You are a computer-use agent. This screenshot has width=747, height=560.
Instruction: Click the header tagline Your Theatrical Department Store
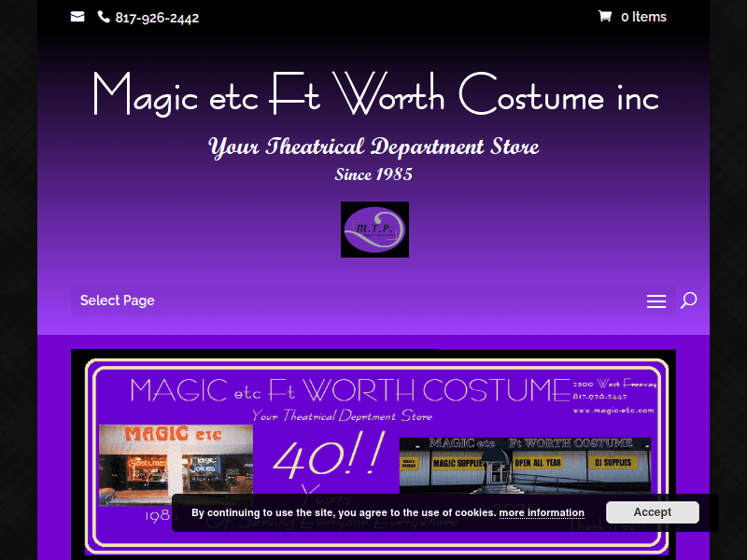tap(373, 147)
